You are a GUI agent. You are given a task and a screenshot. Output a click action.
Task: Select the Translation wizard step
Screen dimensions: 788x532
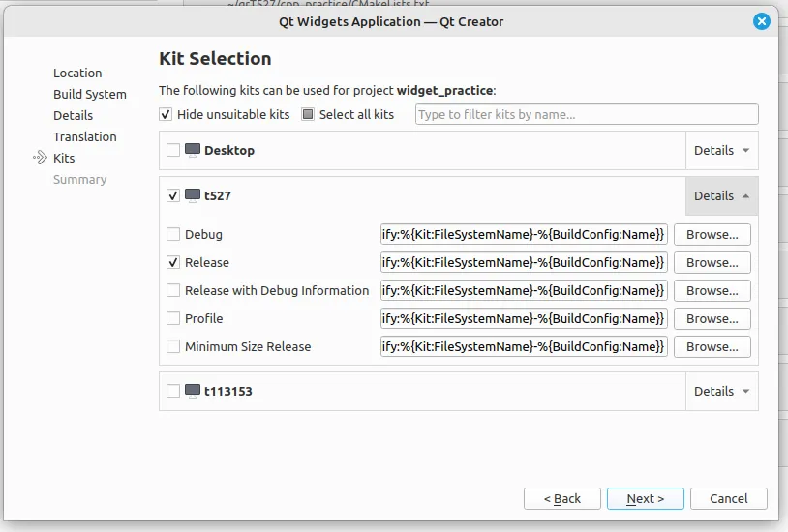[85, 136]
